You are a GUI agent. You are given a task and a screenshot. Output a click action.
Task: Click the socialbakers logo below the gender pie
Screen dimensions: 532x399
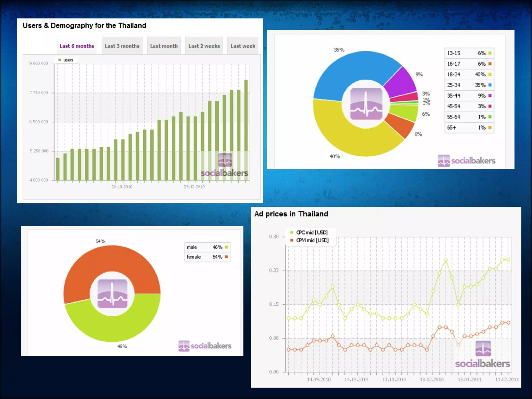coord(205,346)
